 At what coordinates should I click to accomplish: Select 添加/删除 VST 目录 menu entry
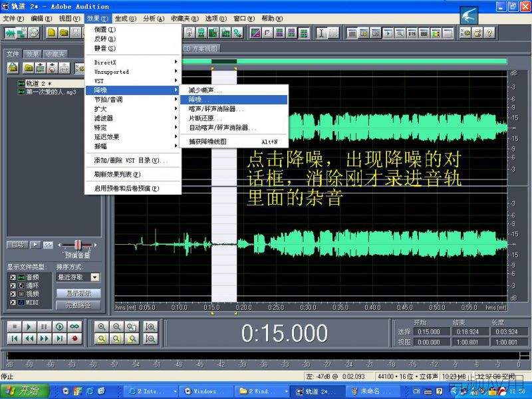pyautogui.click(x=132, y=160)
